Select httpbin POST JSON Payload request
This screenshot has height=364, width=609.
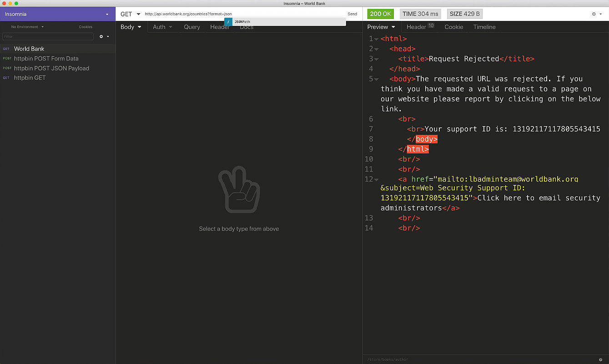pyautogui.click(x=58, y=68)
